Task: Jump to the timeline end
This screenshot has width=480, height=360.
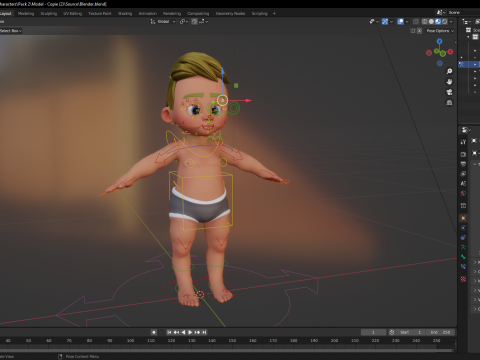Action: (x=204, y=332)
